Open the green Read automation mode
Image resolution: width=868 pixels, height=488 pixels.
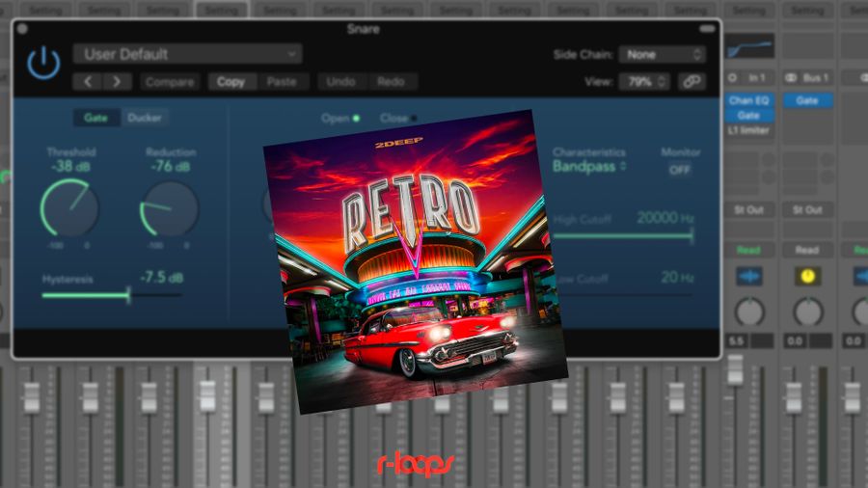[x=749, y=250]
